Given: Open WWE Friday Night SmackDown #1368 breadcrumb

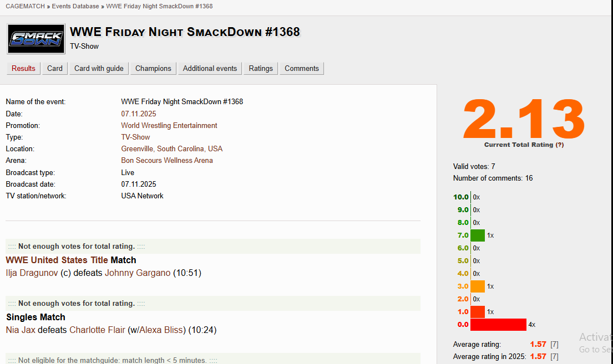Looking at the screenshot, I should tap(160, 6).
